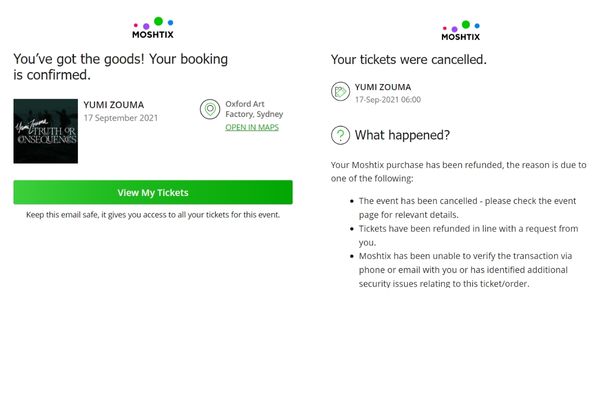This screenshot has height=400, width=600.
Task: Click the booking is confirmed heading
Action: [121, 67]
